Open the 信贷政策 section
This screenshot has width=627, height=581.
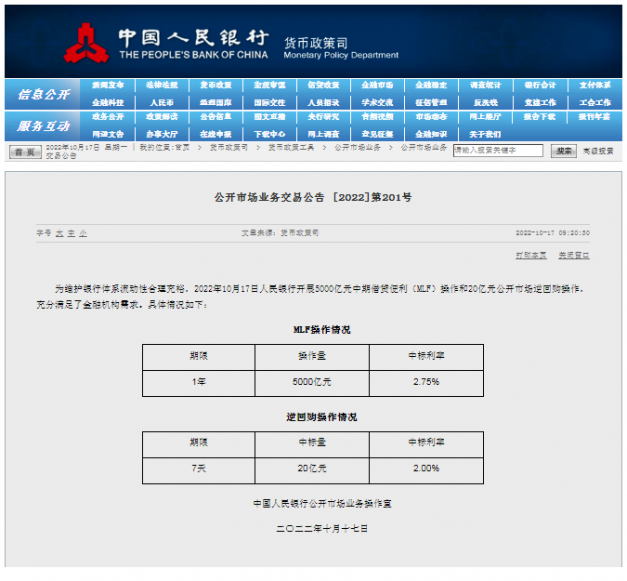323,85
